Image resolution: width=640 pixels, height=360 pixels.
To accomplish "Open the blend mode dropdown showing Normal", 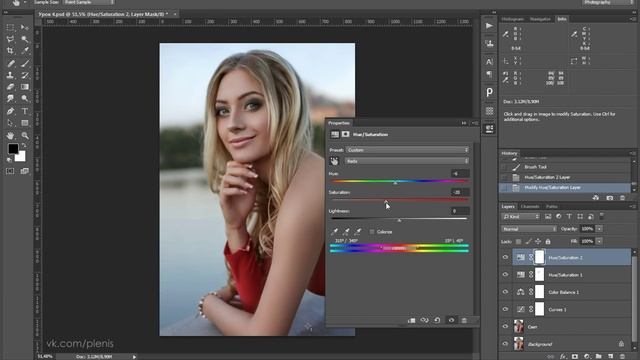I will 529,229.
